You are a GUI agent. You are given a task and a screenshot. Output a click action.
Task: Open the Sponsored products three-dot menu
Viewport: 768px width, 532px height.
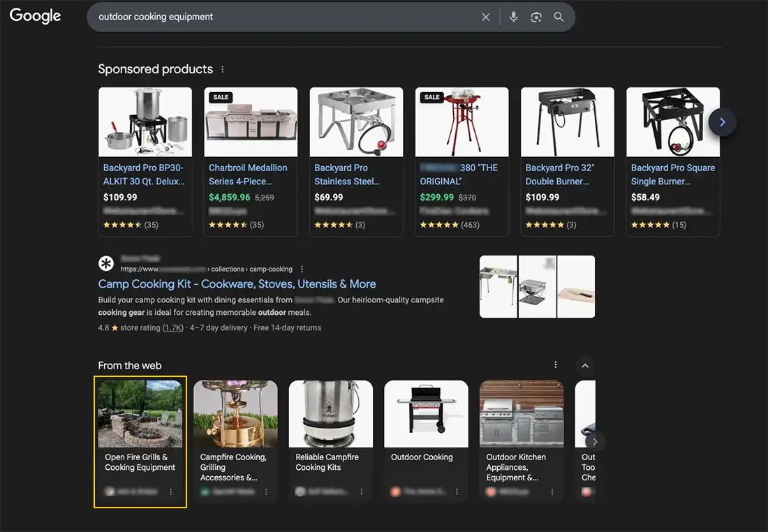click(x=222, y=70)
